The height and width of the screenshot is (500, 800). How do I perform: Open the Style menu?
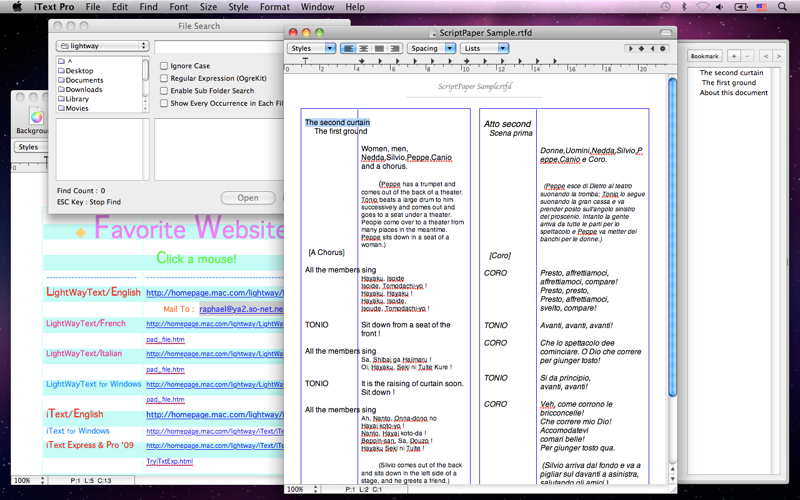pos(238,7)
